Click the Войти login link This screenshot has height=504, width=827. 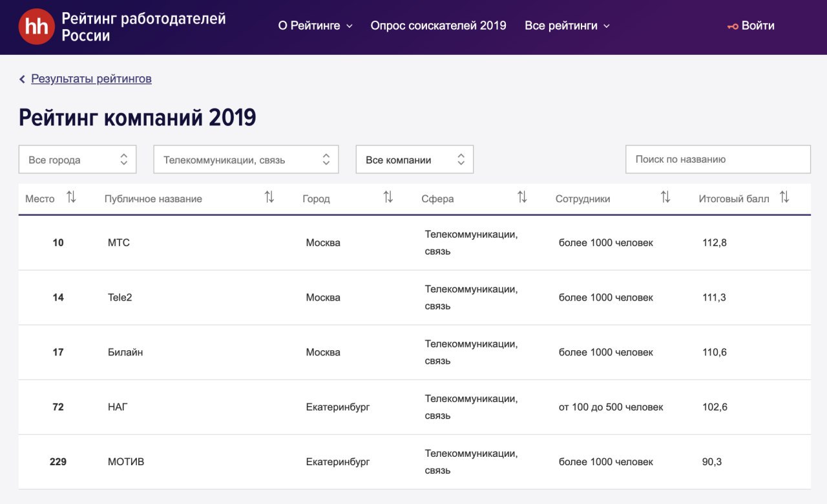pyautogui.click(x=758, y=26)
